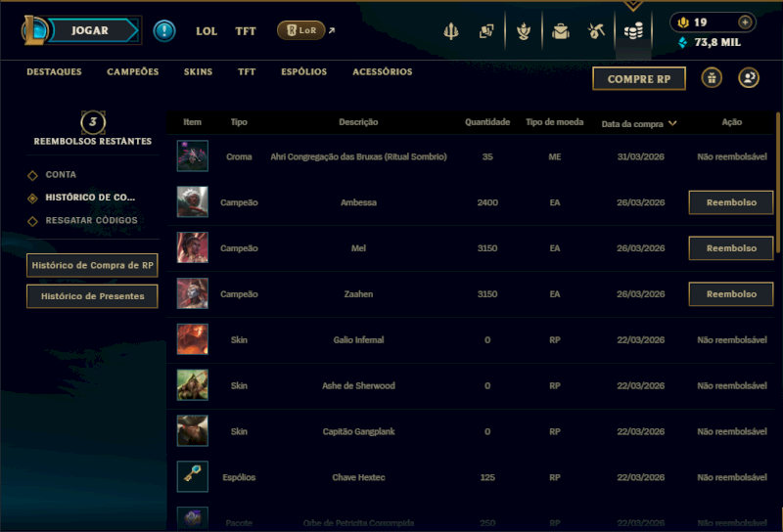Open the blue alert notification icon
The image size is (783, 532).
click(x=164, y=31)
